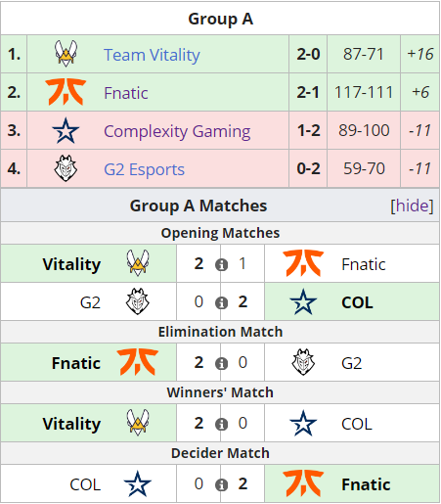Open info icon for Winners' Match
Image resolution: width=441 pixels, height=504 pixels.
pos(221,424)
